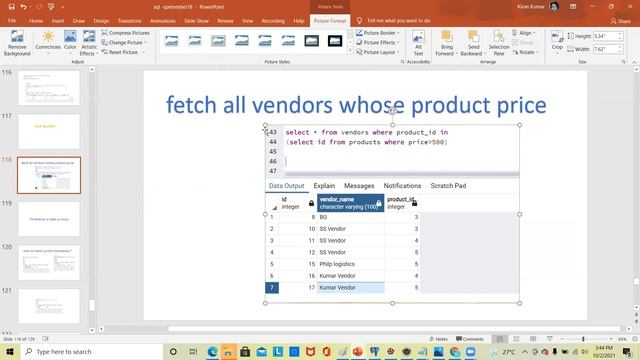Screen dimensions: 640x360
Task: Select slide 120 thumbnail
Action: [x=49, y=262]
